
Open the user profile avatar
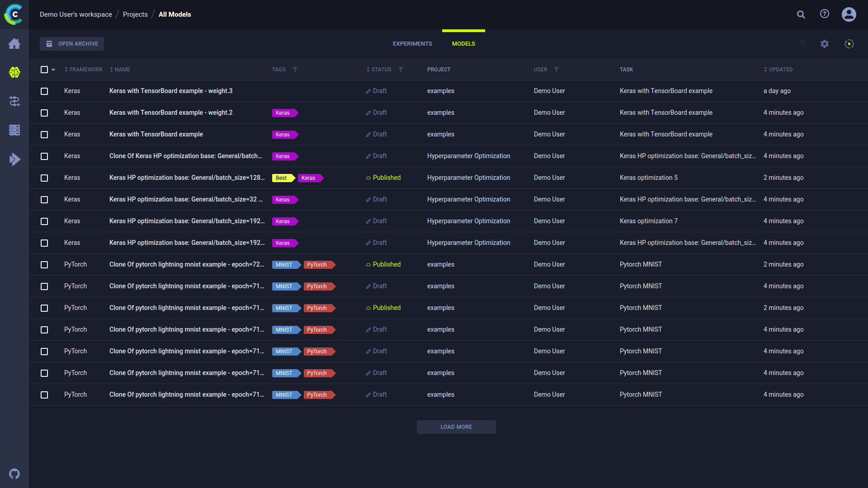click(x=849, y=14)
